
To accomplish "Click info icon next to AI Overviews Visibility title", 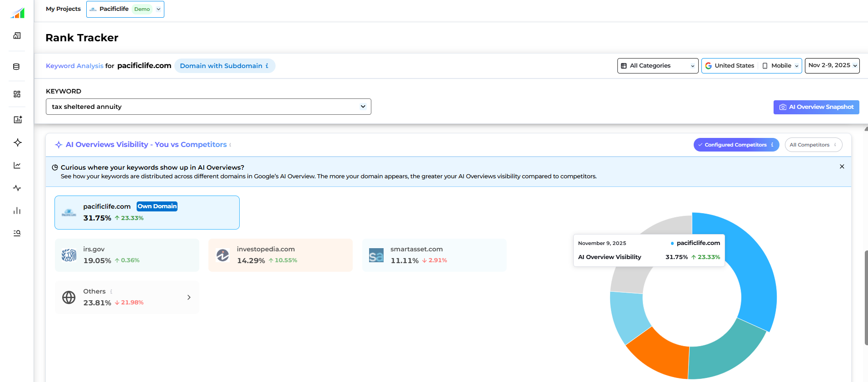I will click(230, 145).
